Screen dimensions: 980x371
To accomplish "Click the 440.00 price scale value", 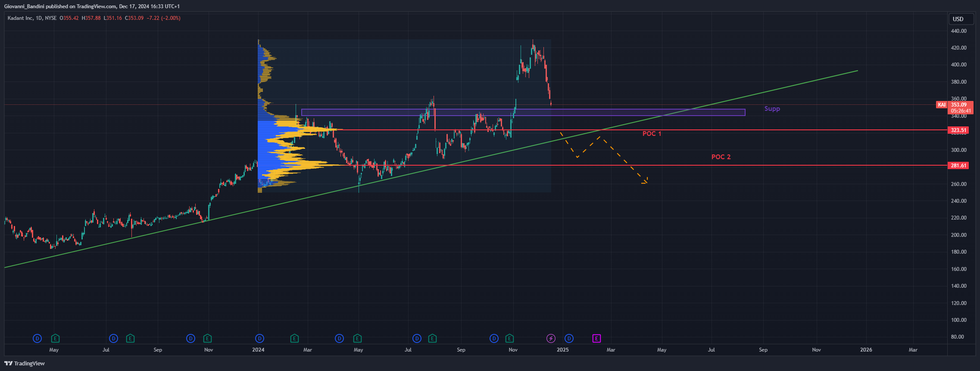I will coord(958,31).
